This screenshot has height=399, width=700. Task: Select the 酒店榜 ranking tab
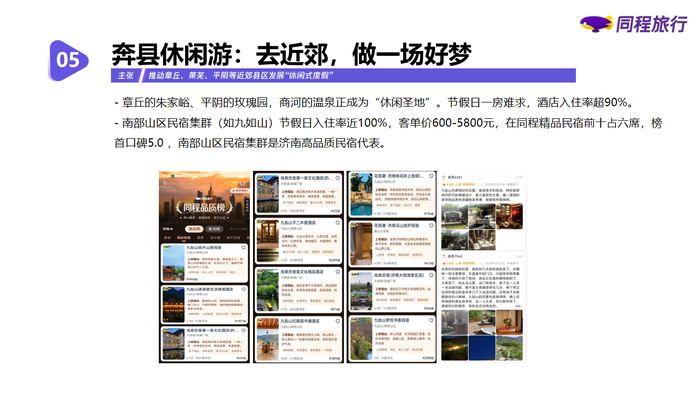[x=194, y=229]
